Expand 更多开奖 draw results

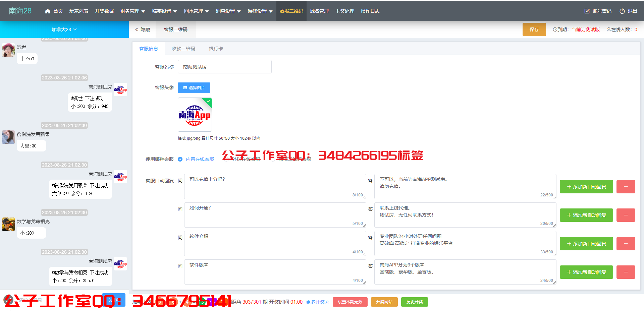(317, 302)
